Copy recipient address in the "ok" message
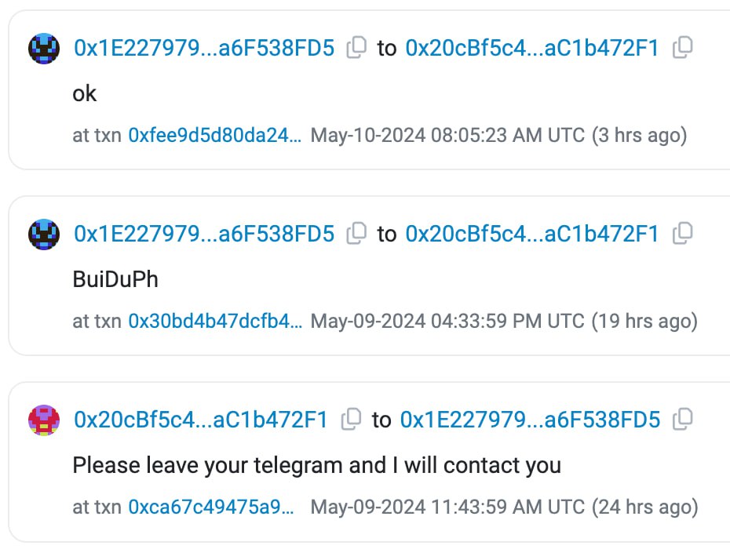The width and height of the screenshot is (730, 560). tap(683, 48)
